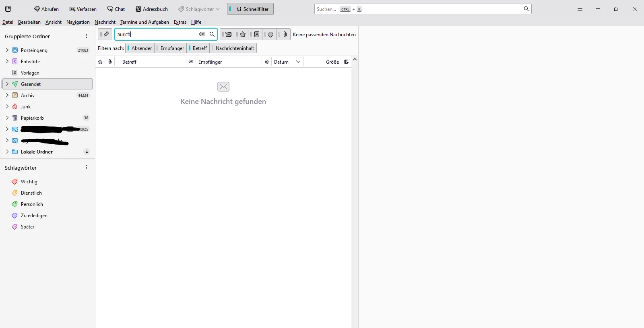
Task: Toggle the unread messages filter icon
Action: (227, 34)
